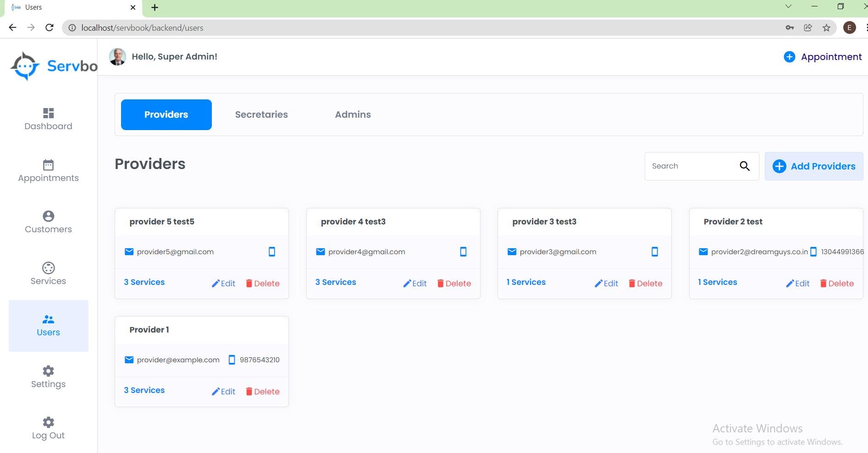
Task: Edit provider 3 test3
Action: coord(606,284)
